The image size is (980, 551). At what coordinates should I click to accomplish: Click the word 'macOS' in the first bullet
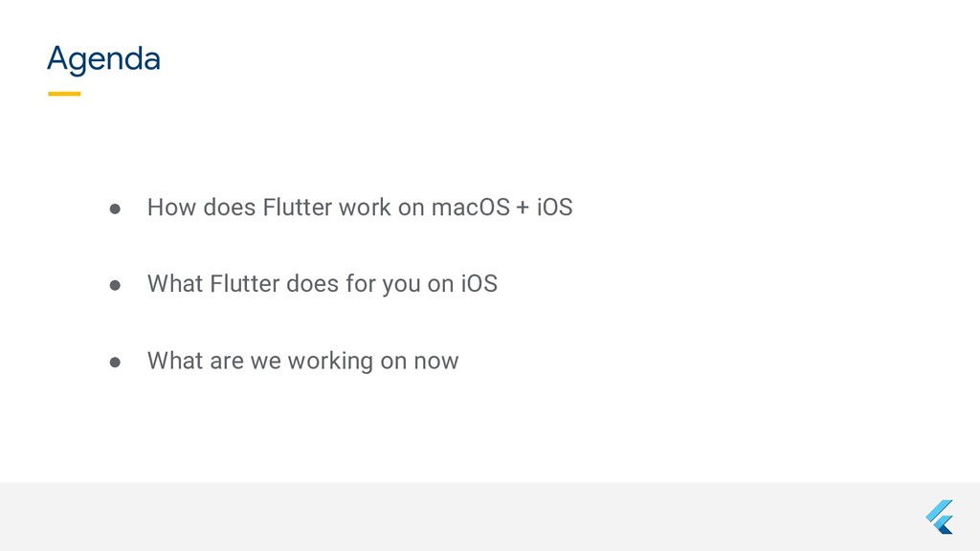pyautogui.click(x=471, y=208)
